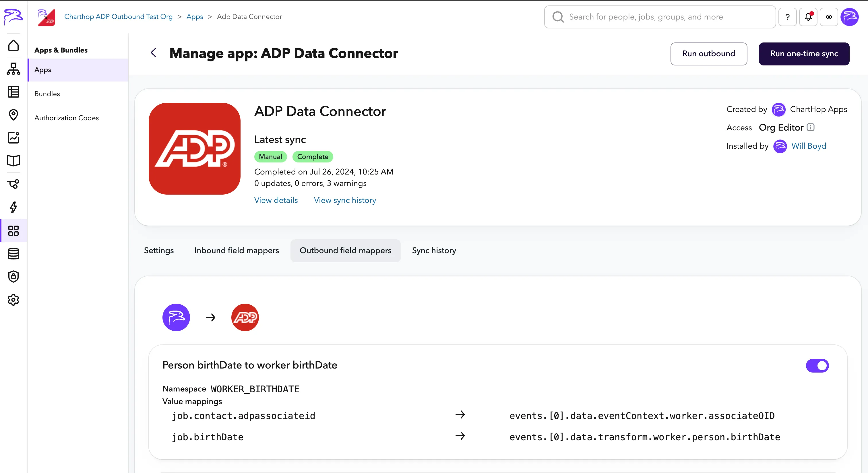
Task: Open the settings gear icon
Action: [x=13, y=300]
